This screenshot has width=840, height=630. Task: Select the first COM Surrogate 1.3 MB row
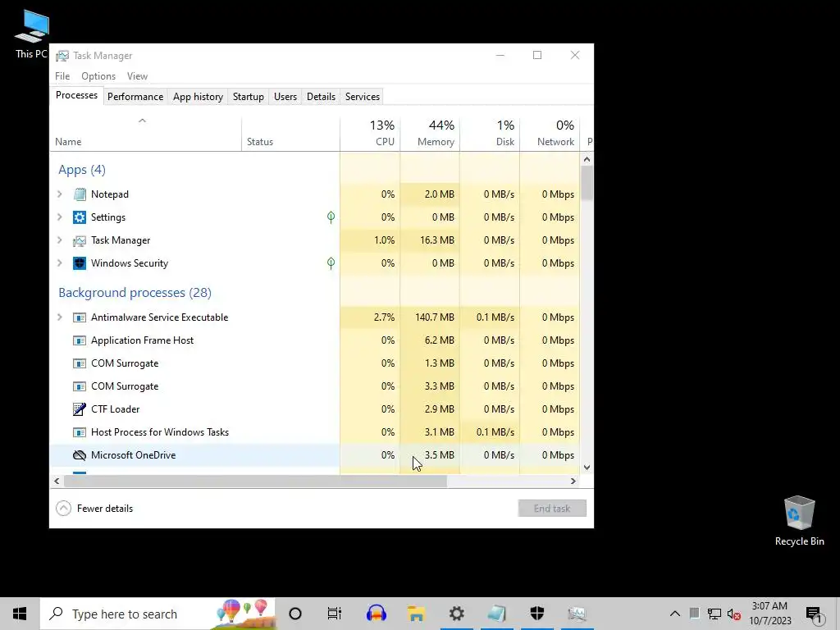[315, 363]
